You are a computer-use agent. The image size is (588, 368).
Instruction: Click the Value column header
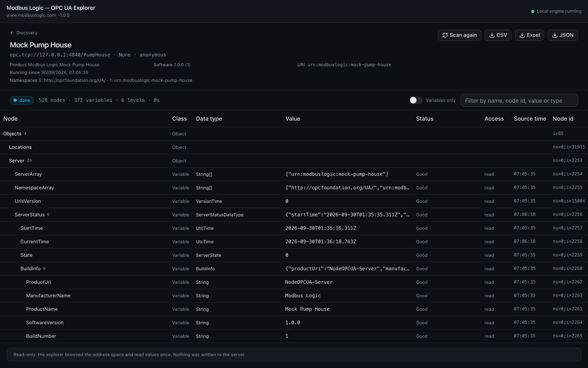(x=293, y=119)
